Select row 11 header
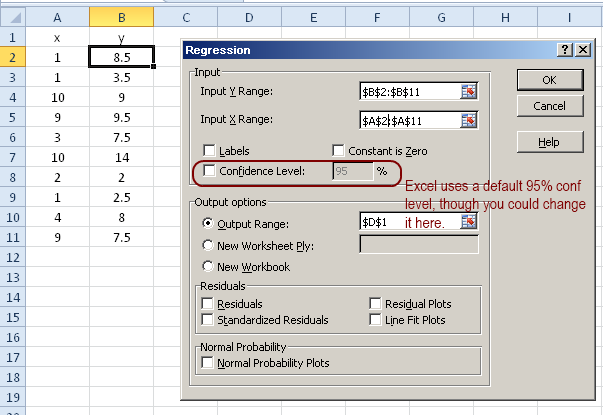Viewport: 603px width, 415px height. point(13,237)
